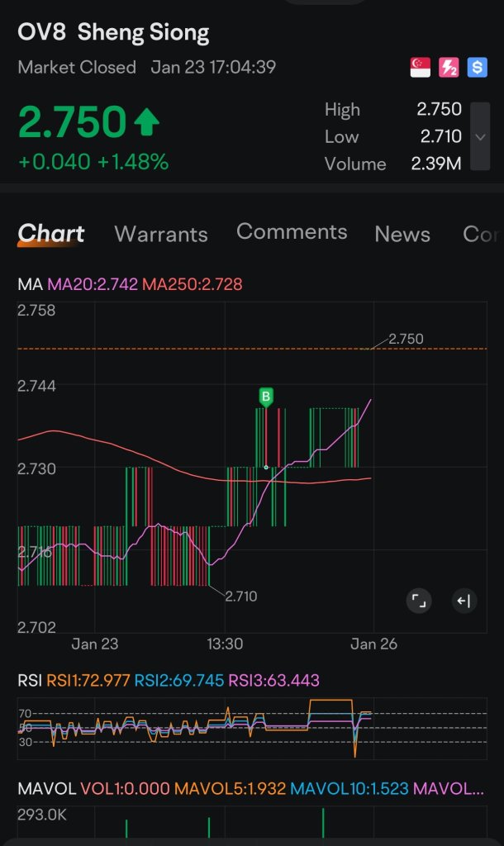Open the Warrants tab
504x846 pixels.
click(x=161, y=234)
